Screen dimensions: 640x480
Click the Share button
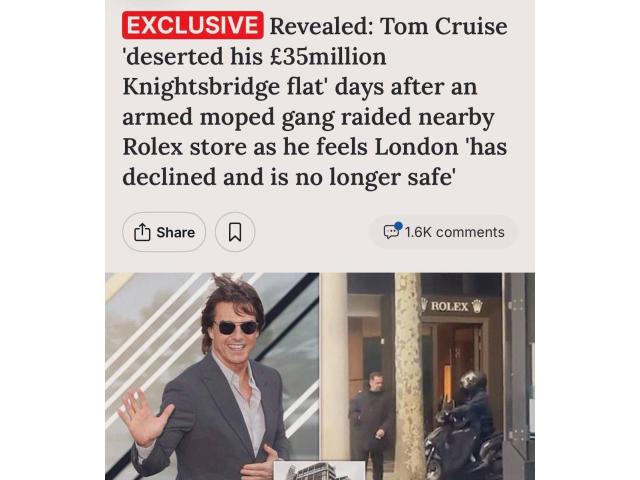(x=164, y=232)
